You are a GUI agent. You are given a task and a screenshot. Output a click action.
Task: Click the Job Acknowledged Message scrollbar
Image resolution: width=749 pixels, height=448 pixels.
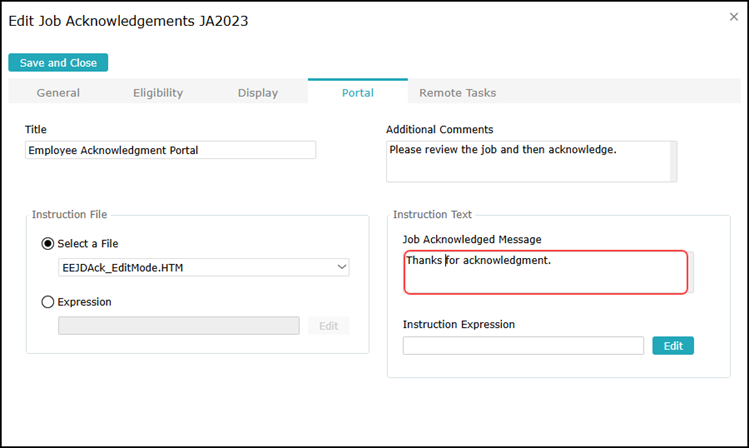(x=690, y=273)
